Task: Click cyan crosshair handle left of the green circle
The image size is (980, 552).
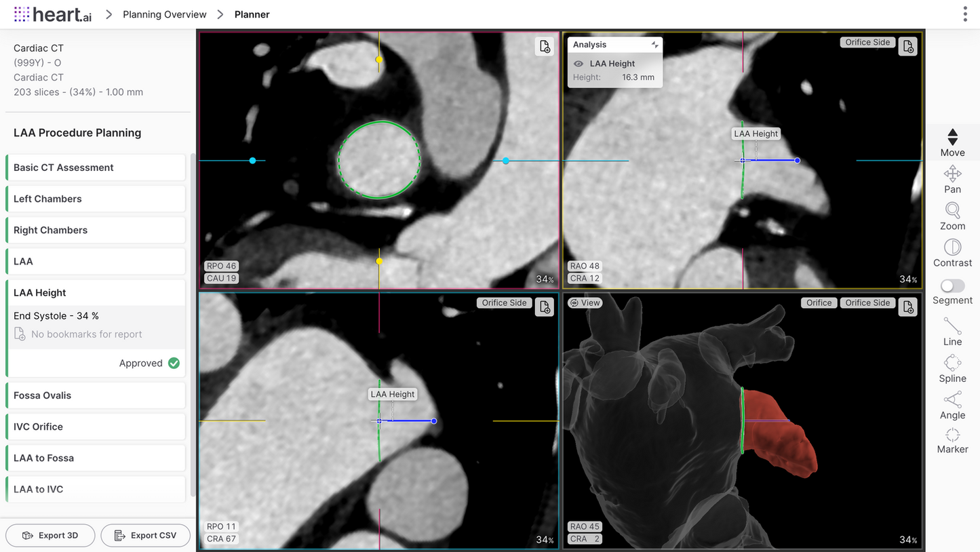Action: click(252, 161)
